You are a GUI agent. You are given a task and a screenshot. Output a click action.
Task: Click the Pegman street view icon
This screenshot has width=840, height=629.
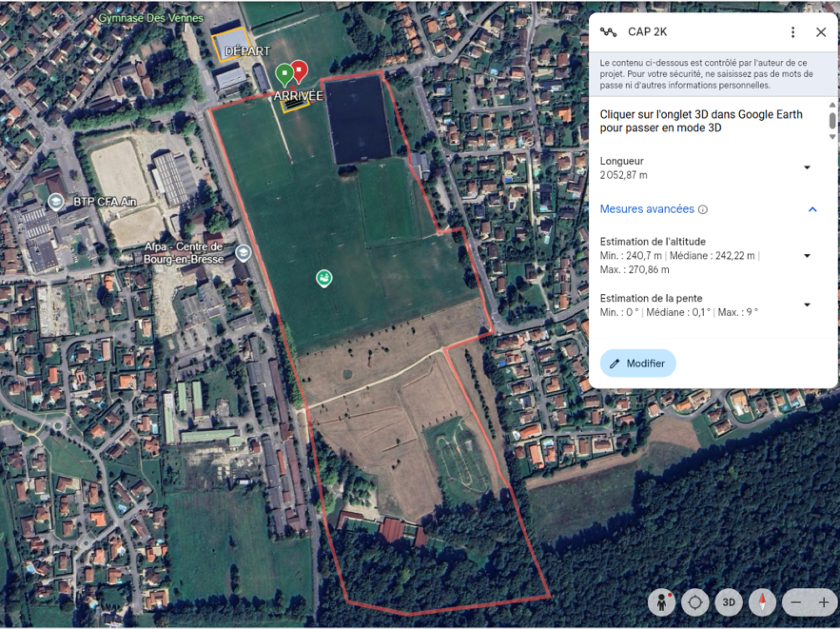[661, 602]
